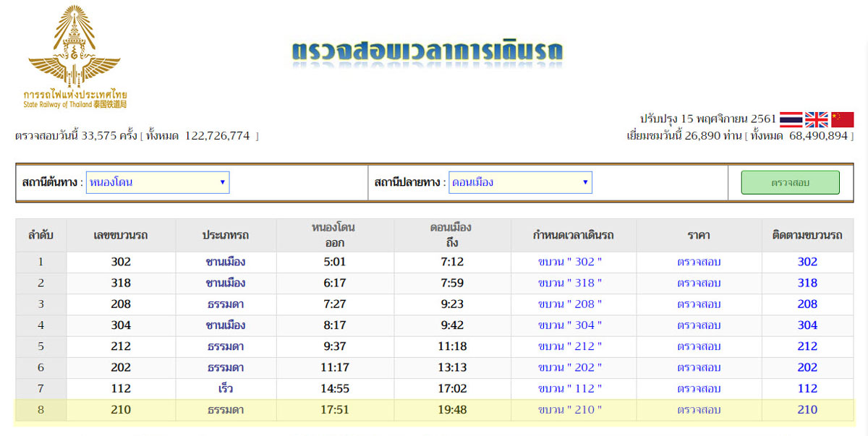Check price for train 302
The image size is (868, 436).
pyautogui.click(x=699, y=262)
